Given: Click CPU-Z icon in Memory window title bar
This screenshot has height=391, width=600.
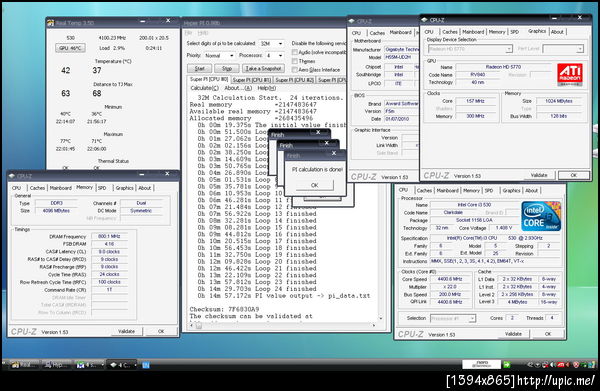Looking at the screenshot, I should [x=12, y=176].
